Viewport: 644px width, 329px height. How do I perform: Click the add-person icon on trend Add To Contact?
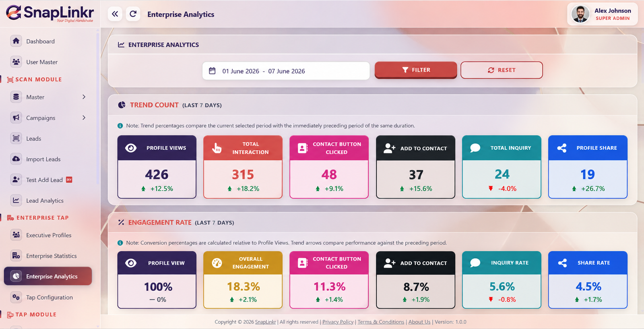coord(389,148)
